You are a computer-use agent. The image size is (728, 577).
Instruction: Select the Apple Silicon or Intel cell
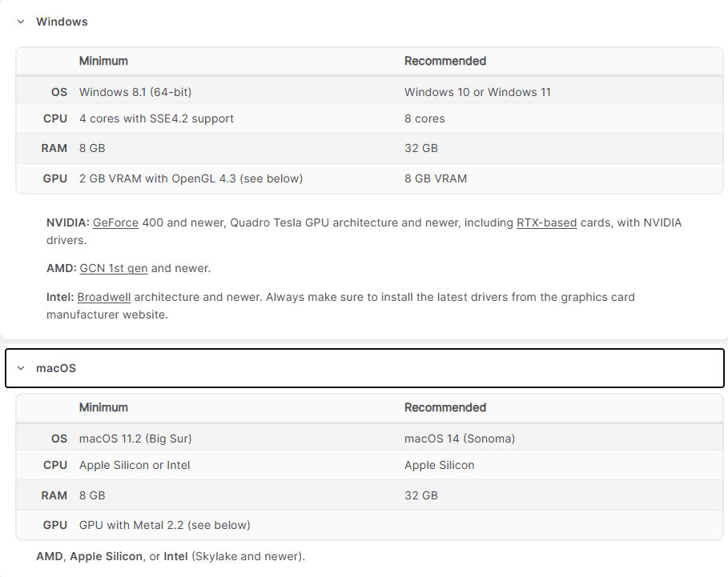click(135, 465)
